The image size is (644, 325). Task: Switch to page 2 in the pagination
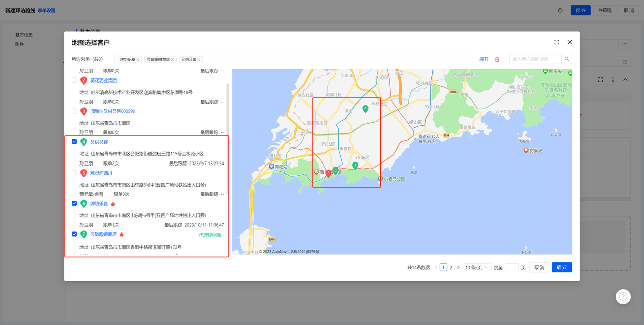451,268
